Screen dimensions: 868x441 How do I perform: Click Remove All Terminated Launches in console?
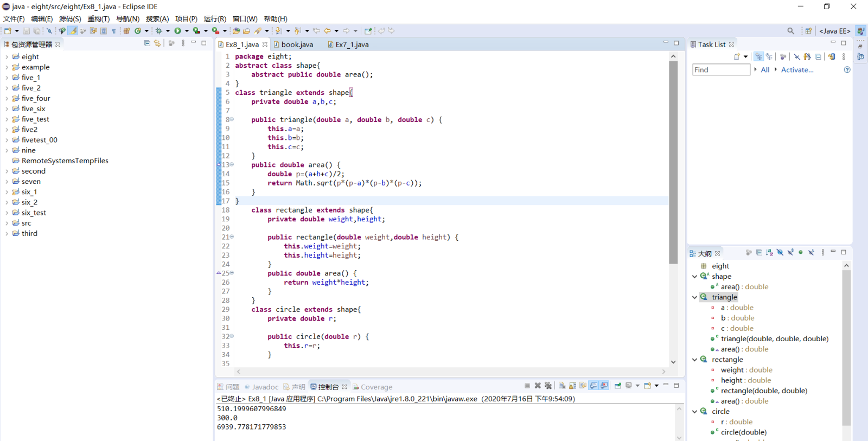tap(548, 386)
